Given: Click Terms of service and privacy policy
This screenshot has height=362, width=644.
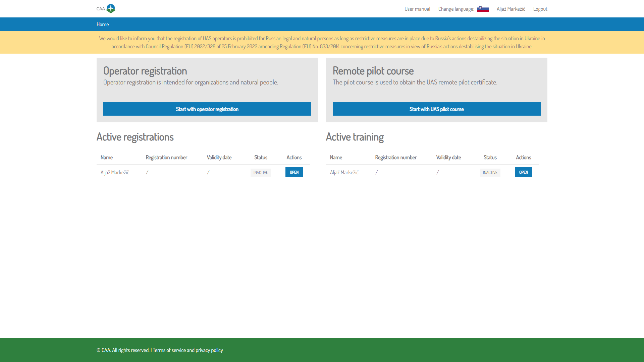Looking at the screenshot, I should pos(188,350).
